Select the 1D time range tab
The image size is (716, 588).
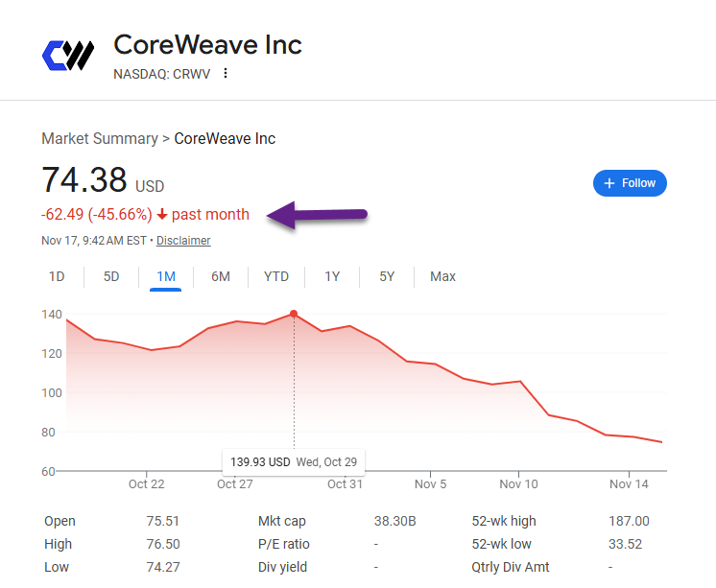pos(57,276)
